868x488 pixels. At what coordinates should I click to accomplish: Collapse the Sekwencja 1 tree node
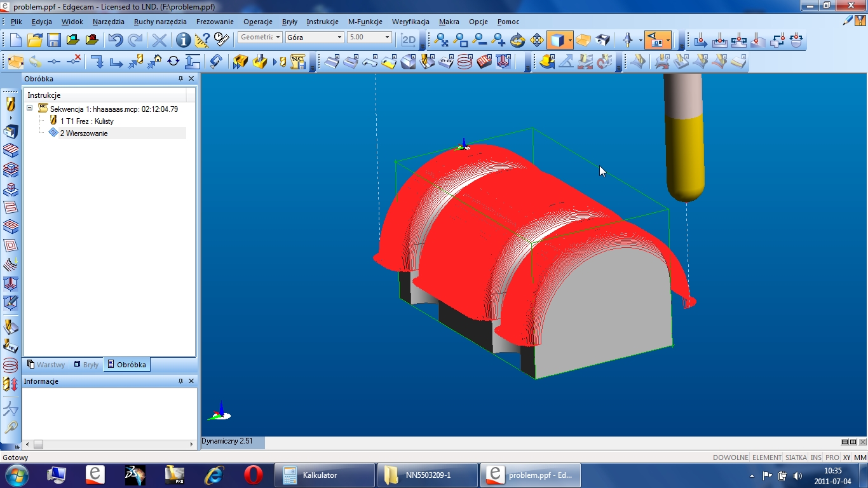tap(29, 109)
